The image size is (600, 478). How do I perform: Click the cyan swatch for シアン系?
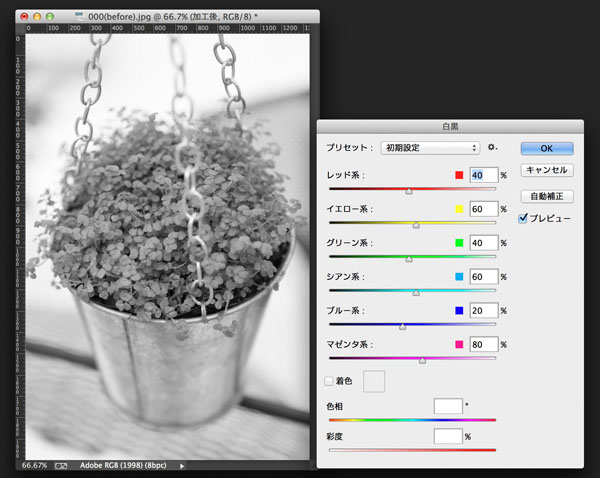point(459,277)
